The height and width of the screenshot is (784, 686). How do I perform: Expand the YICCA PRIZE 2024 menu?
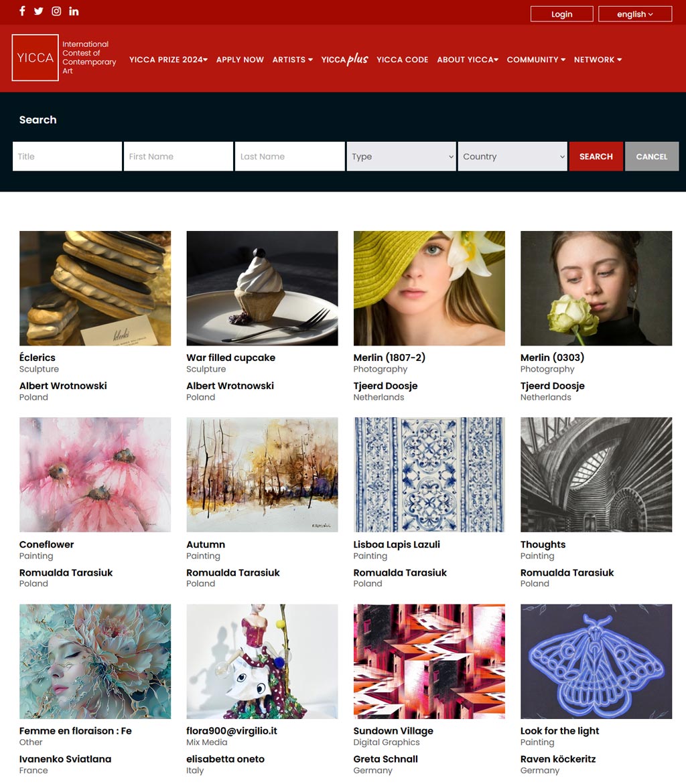168,60
